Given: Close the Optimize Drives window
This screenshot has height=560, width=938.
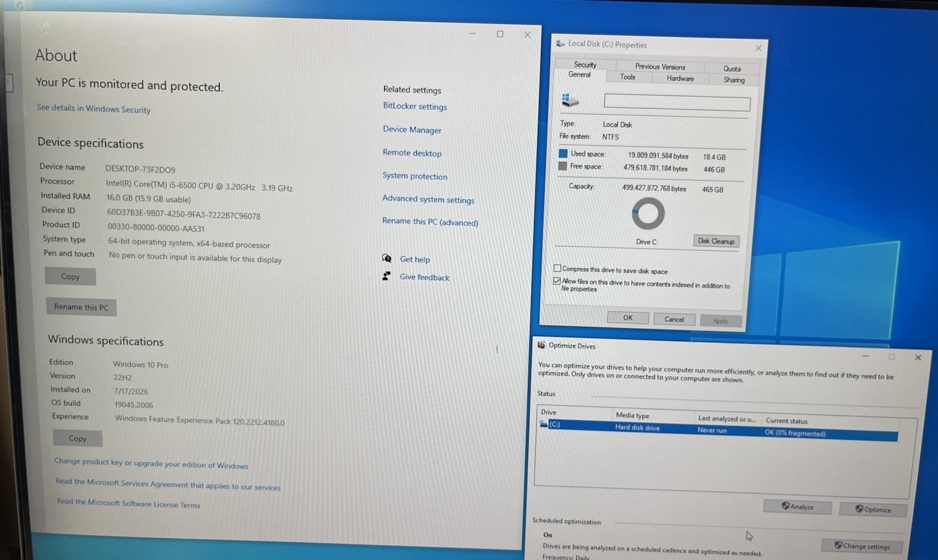Looking at the screenshot, I should tap(918, 357).
